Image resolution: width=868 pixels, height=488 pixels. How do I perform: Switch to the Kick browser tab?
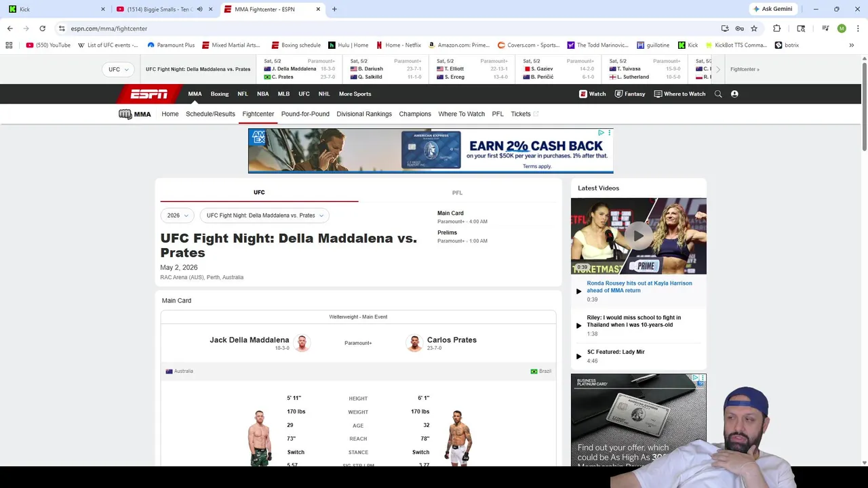56,9
